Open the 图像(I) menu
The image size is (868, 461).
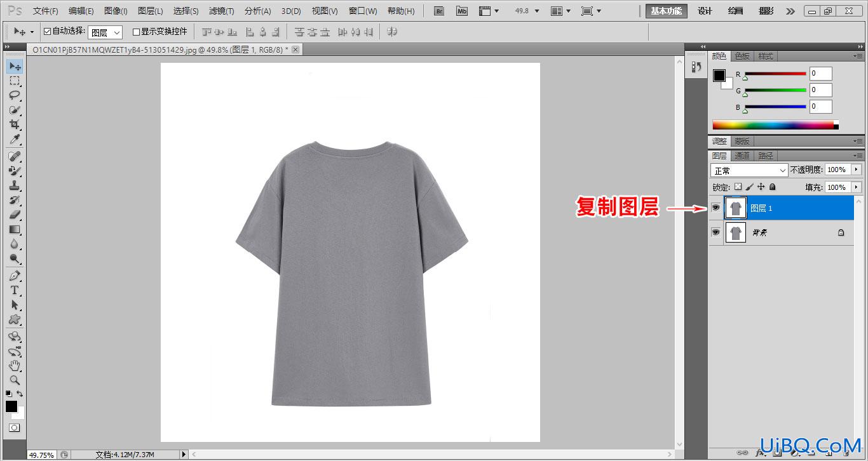coord(116,11)
